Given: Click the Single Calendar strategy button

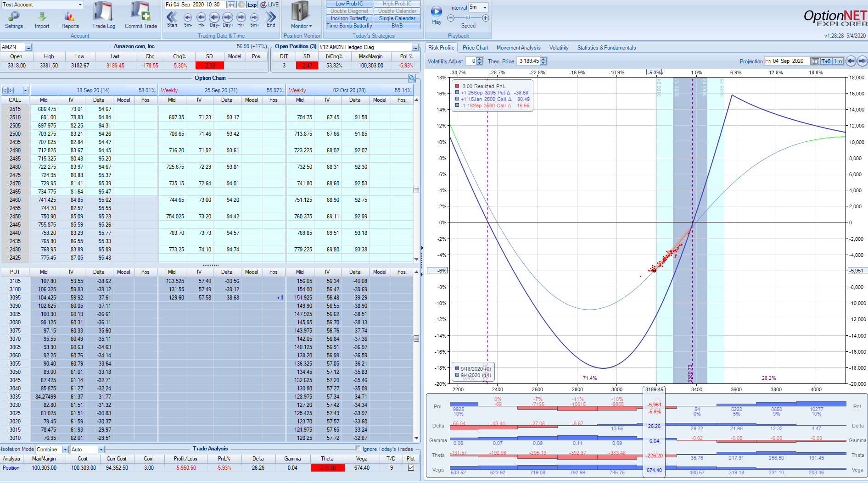Looking at the screenshot, I should [x=397, y=18].
